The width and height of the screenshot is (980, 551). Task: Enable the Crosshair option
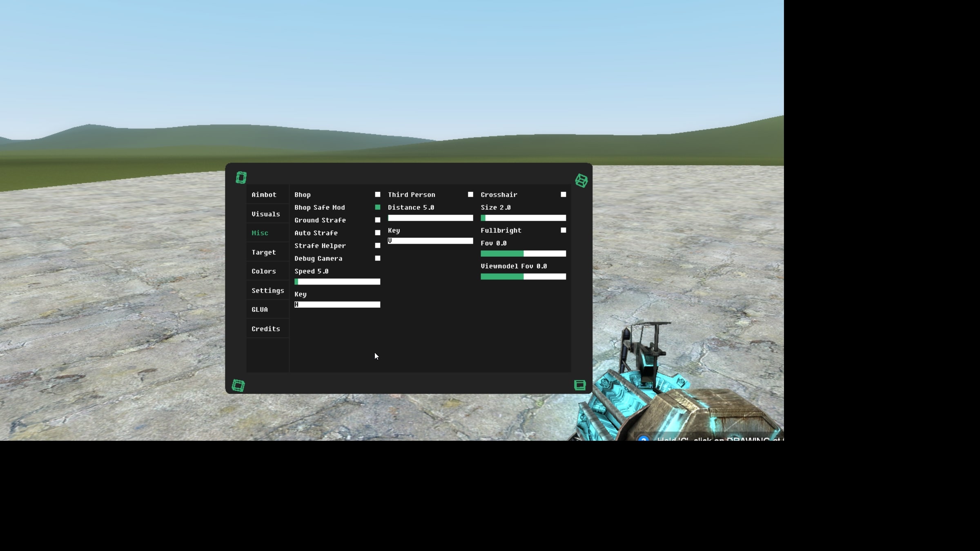(x=563, y=195)
